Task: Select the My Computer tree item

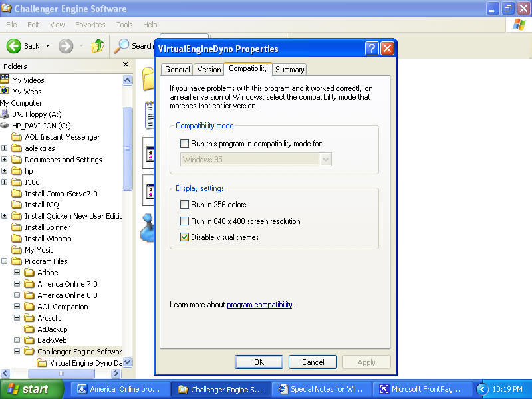Action: (21, 103)
